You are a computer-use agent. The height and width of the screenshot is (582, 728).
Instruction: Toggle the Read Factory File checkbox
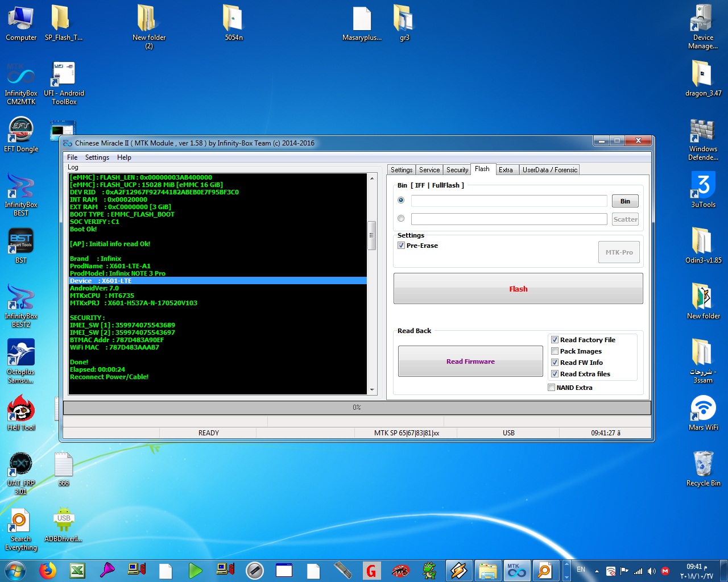(555, 340)
